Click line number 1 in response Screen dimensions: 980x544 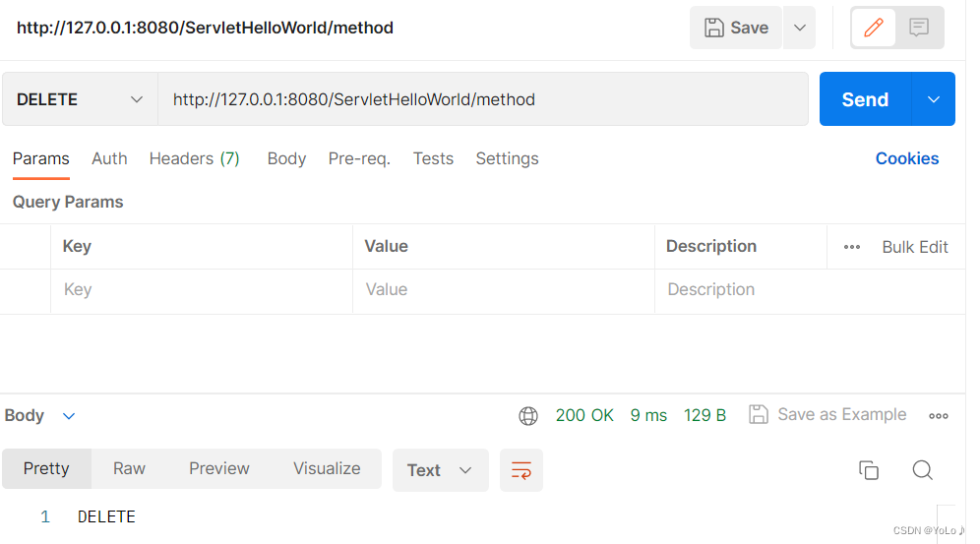point(45,517)
